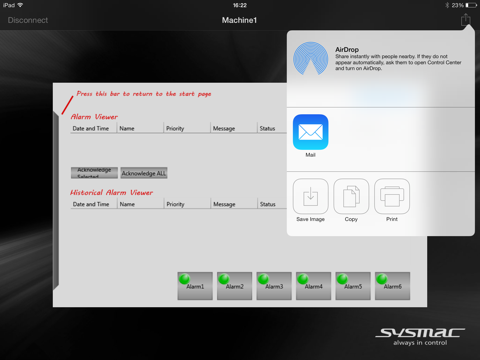
Task: Click Alarm Viewer Name column header
Action: [140, 128]
